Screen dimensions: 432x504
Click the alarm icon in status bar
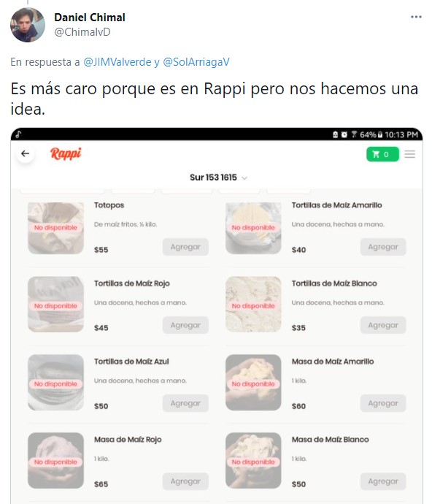[x=344, y=134]
